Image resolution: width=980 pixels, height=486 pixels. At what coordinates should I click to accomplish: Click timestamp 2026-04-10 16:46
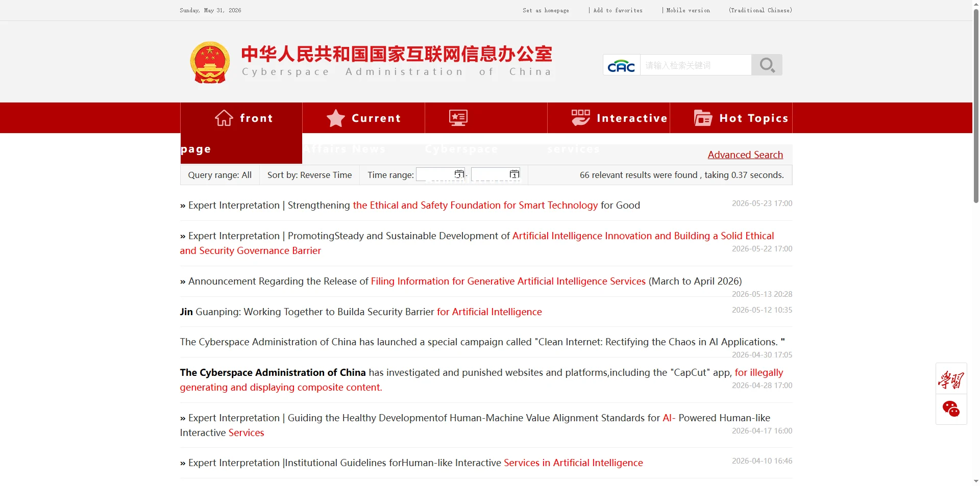tap(762, 461)
